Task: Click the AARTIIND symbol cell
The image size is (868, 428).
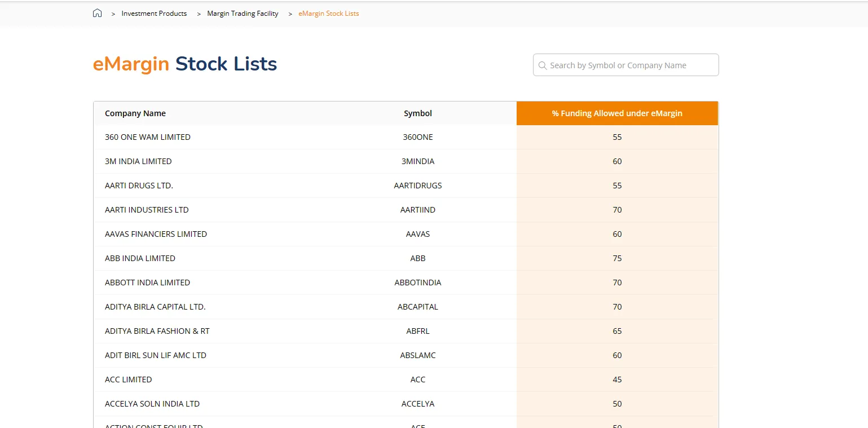Action: click(x=418, y=210)
